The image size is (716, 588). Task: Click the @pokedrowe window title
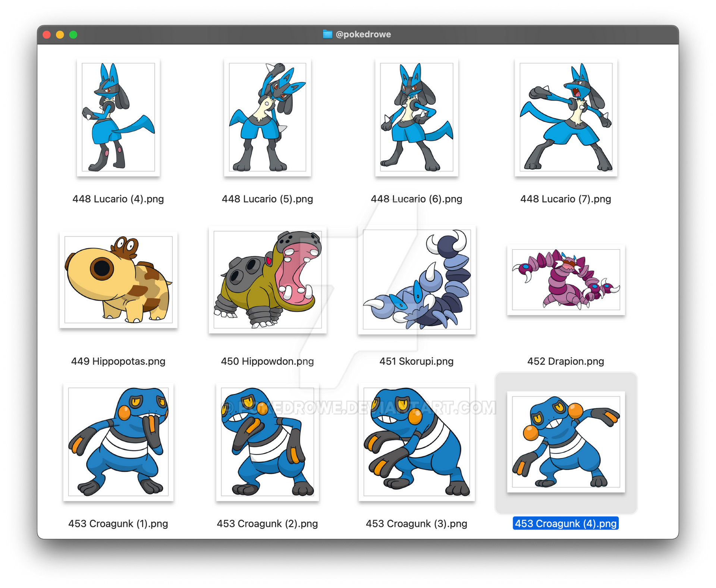point(363,34)
